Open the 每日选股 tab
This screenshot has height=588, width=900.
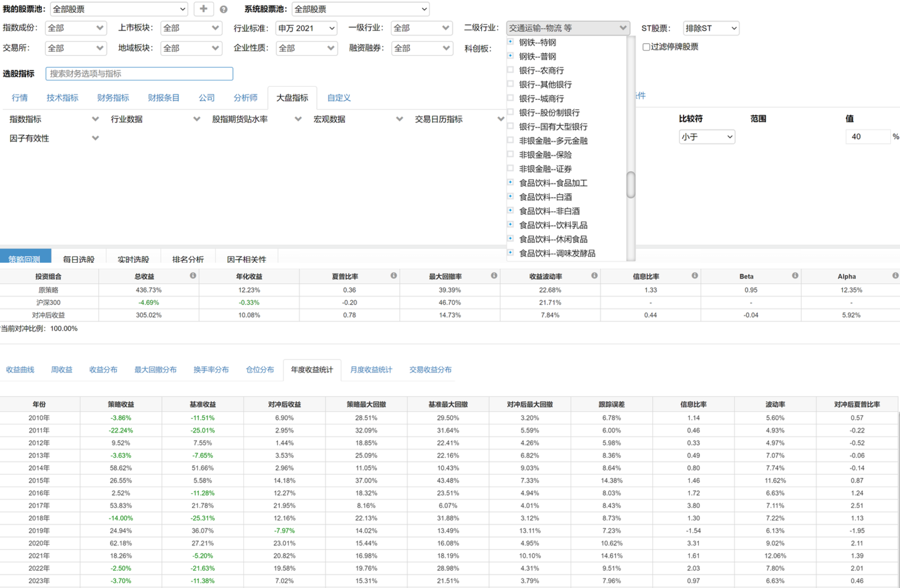(x=79, y=259)
